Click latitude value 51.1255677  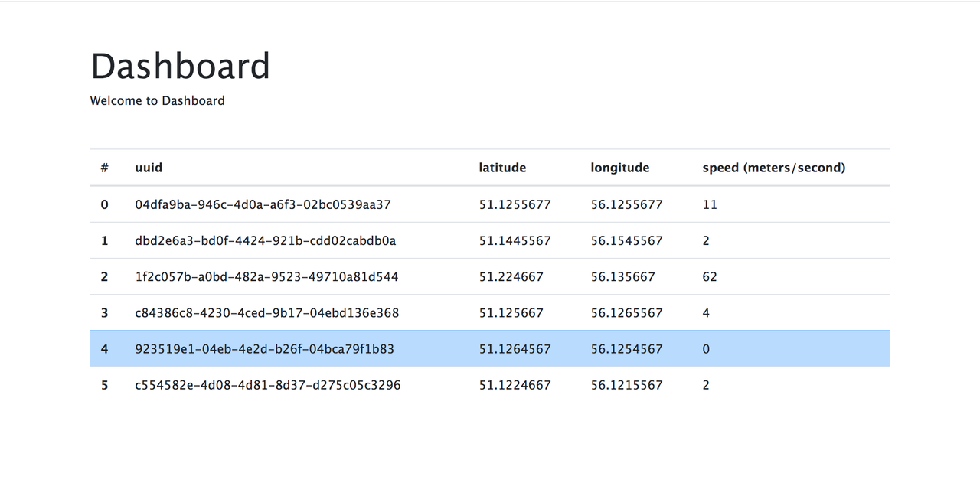click(515, 204)
